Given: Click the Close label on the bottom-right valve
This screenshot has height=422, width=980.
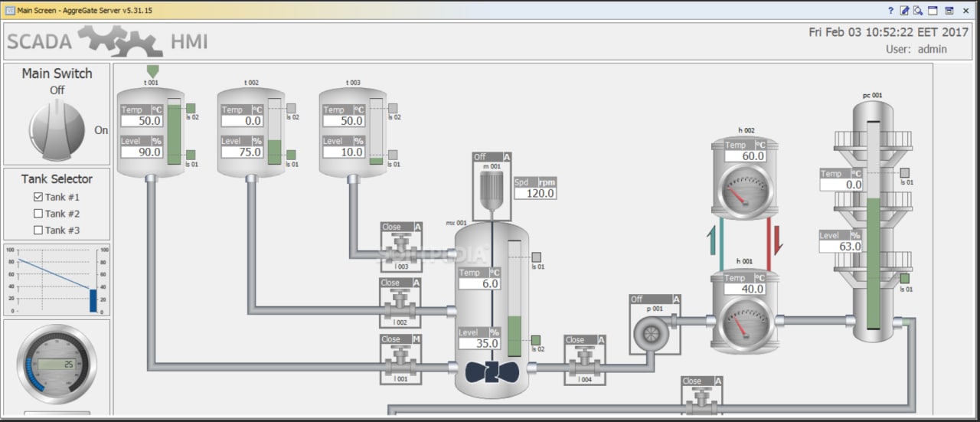Looking at the screenshot, I should pos(692,381).
